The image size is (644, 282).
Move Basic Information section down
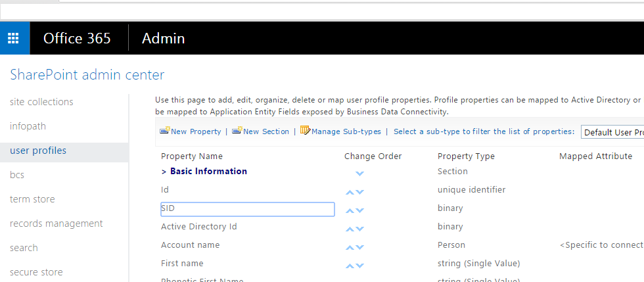coord(359,174)
